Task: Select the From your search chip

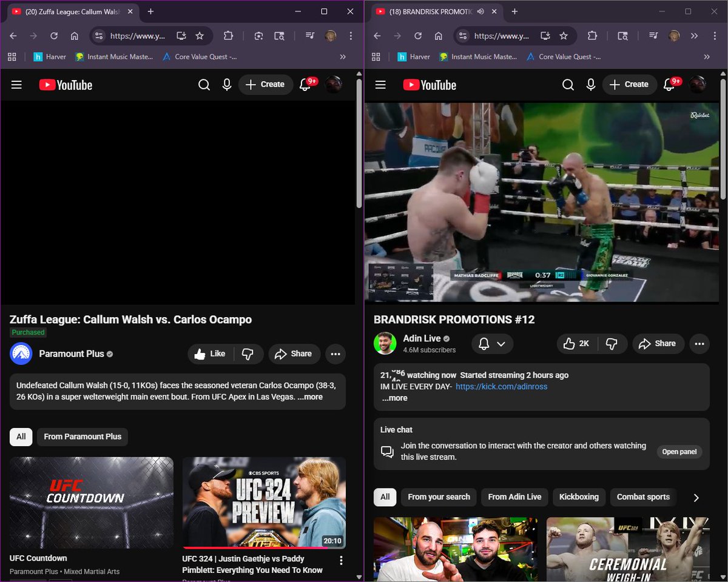Action: click(x=439, y=497)
